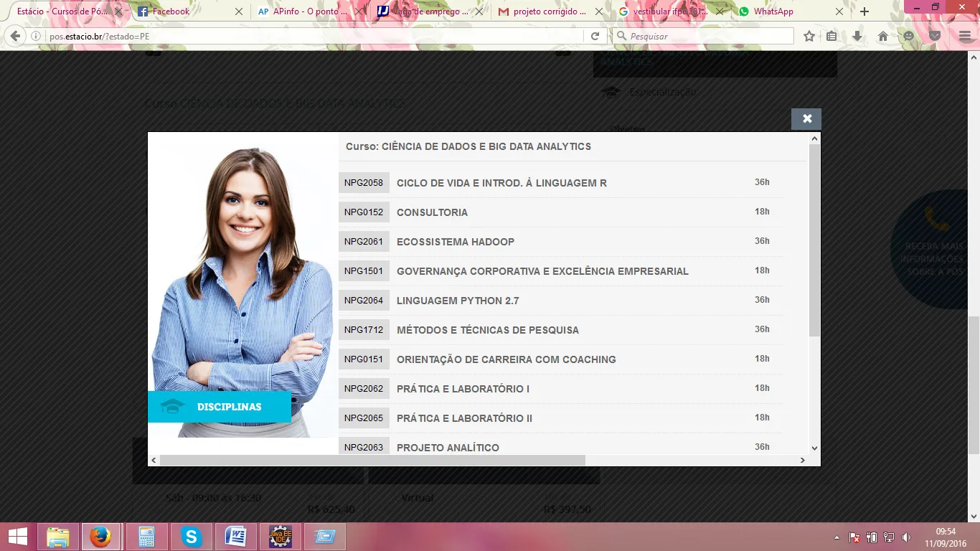This screenshot has width=980, height=551.
Task: Open the Windows Start menu
Action: click(17, 537)
